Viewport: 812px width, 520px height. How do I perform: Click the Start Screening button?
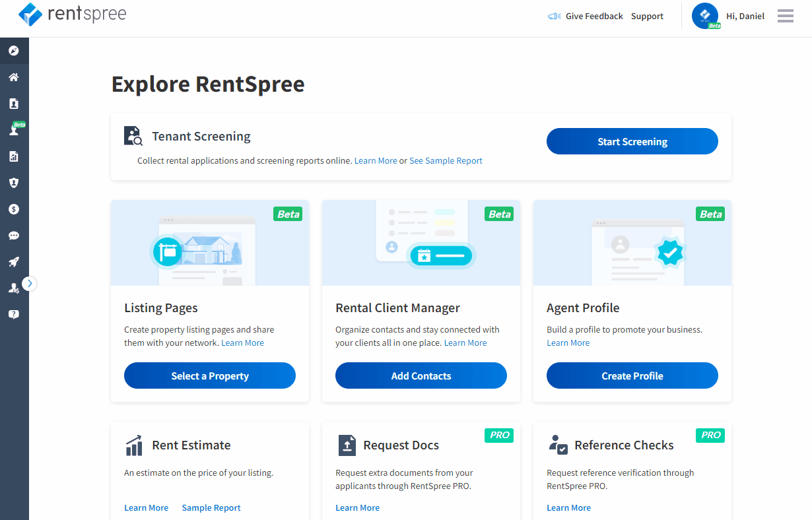632,141
